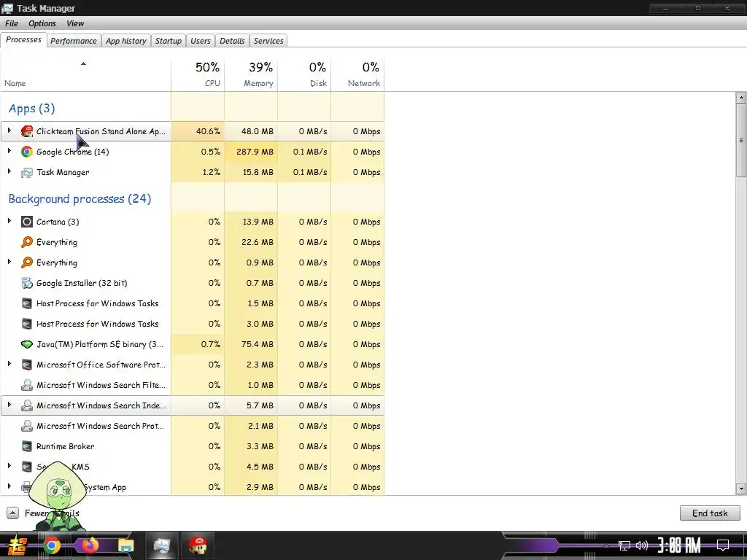Open Google Chrome from the taskbar
The width and height of the screenshot is (747, 560).
tap(52, 545)
